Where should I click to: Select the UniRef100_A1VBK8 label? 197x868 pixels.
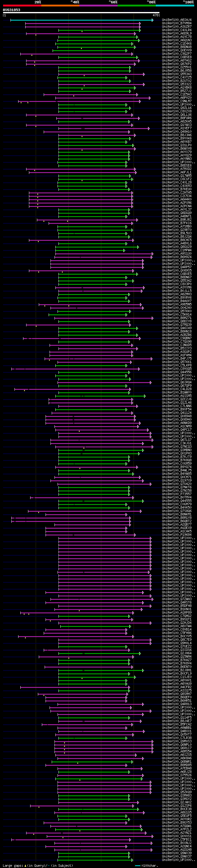point(177,88)
